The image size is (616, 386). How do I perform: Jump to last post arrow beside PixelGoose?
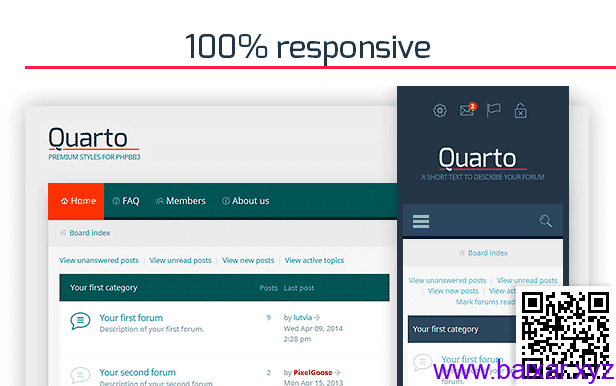[x=337, y=372]
